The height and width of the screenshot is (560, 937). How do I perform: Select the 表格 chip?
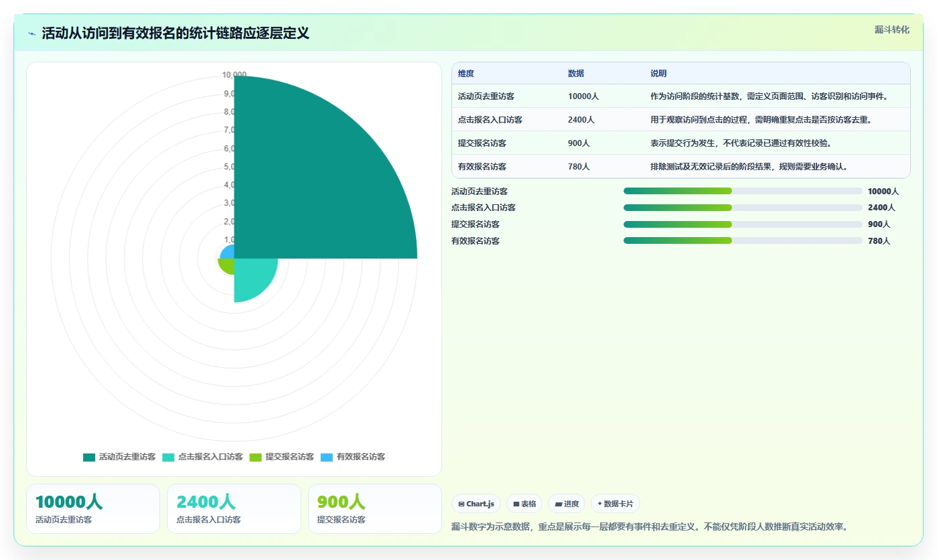tap(524, 504)
